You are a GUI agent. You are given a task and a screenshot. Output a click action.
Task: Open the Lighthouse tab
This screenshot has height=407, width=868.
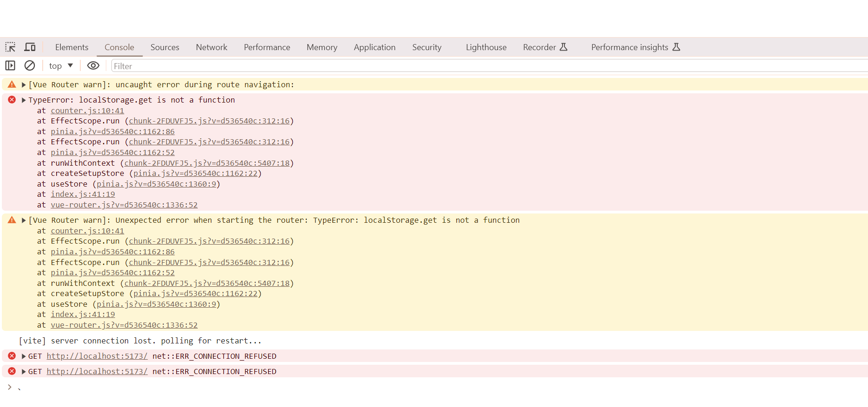coord(486,47)
